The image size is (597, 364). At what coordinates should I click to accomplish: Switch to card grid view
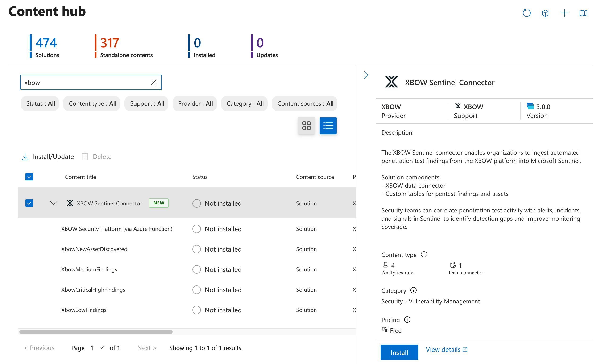tap(306, 125)
